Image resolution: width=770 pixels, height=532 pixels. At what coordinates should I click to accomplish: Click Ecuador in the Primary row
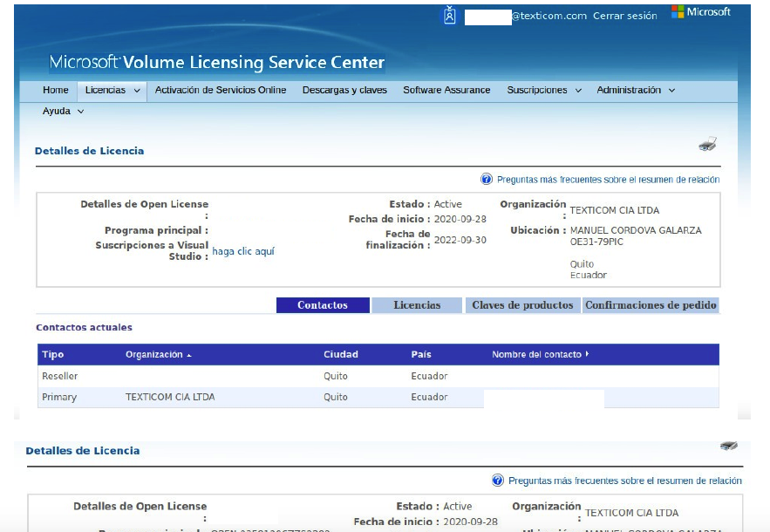(429, 397)
